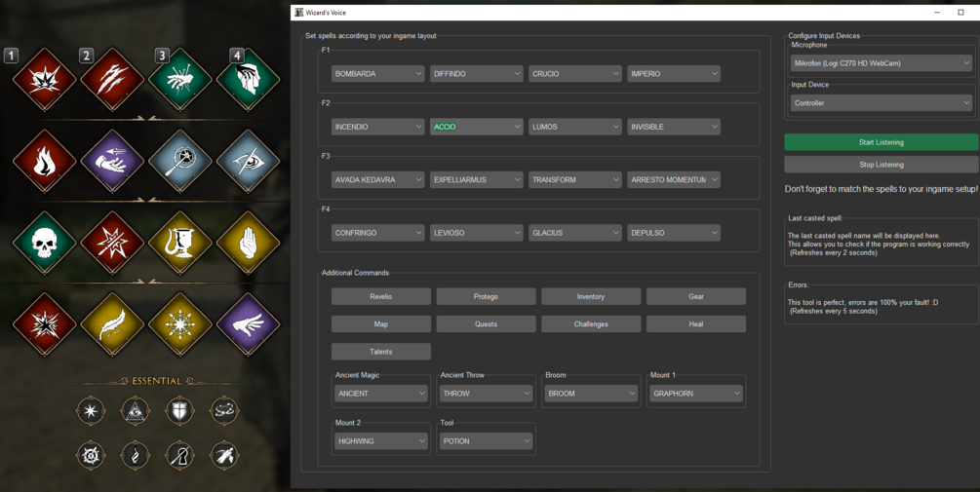
Task: Click the Essential twisting-flame wisp icon
Action: tap(135, 455)
